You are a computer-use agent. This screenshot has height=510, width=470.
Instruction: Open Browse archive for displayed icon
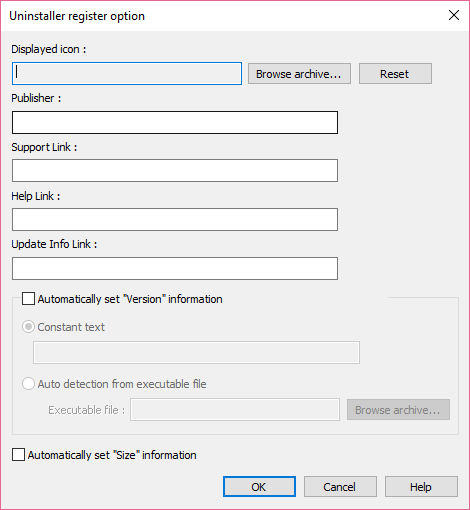tap(299, 74)
